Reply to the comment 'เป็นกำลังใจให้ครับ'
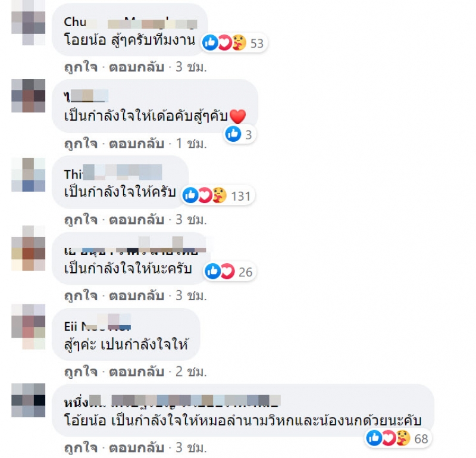476x458 pixels. point(137,219)
